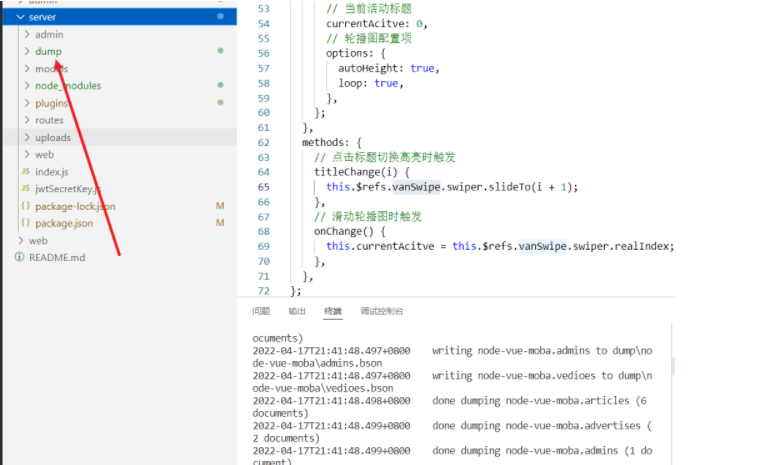Viewport: 784px width, 465px height.
Task: Select the 终端 (Terminal) panel tab
Action: pos(333,311)
